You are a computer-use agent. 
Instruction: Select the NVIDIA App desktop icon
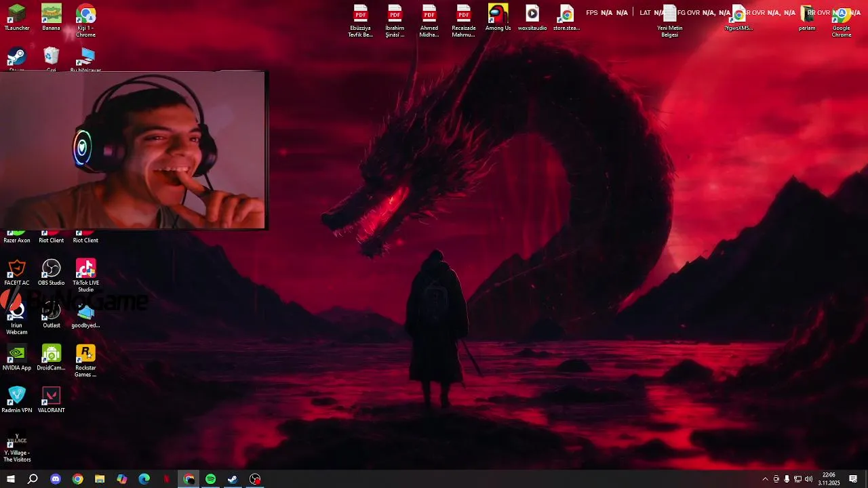(17, 357)
